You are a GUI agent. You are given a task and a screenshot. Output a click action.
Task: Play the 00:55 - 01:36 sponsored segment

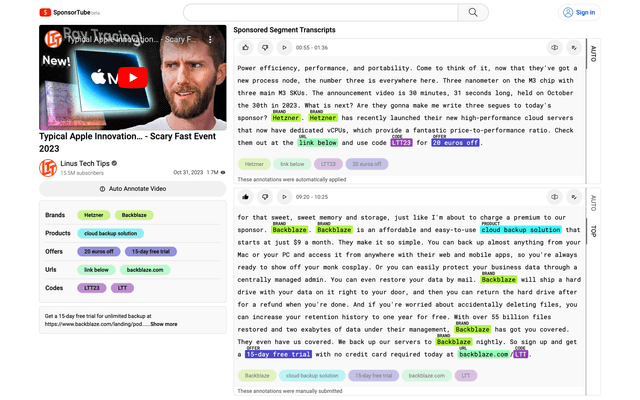click(x=284, y=48)
